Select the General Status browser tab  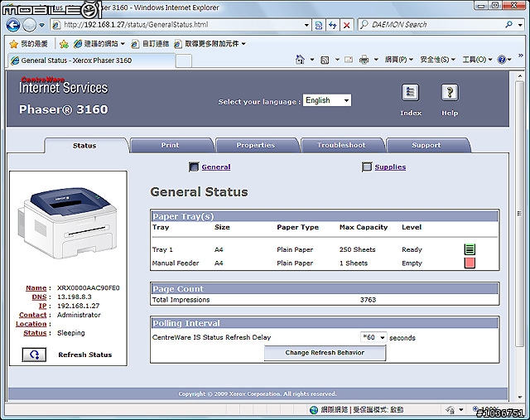click(x=91, y=60)
